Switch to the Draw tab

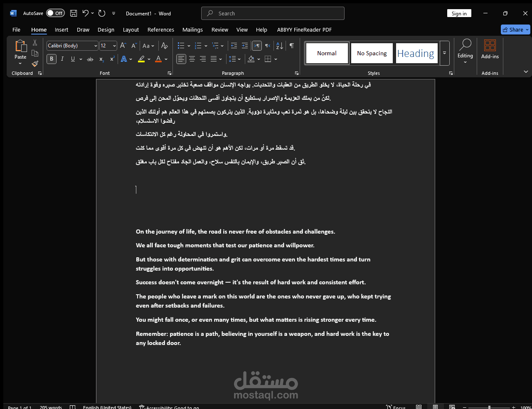pyautogui.click(x=83, y=30)
